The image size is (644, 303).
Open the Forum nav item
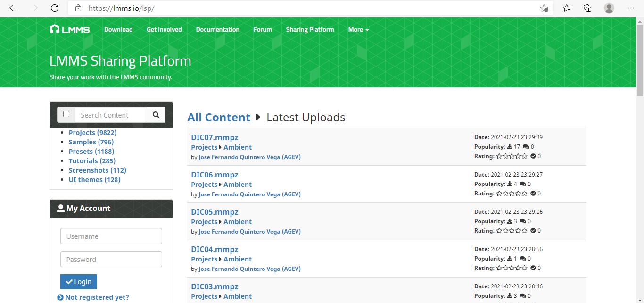click(263, 29)
